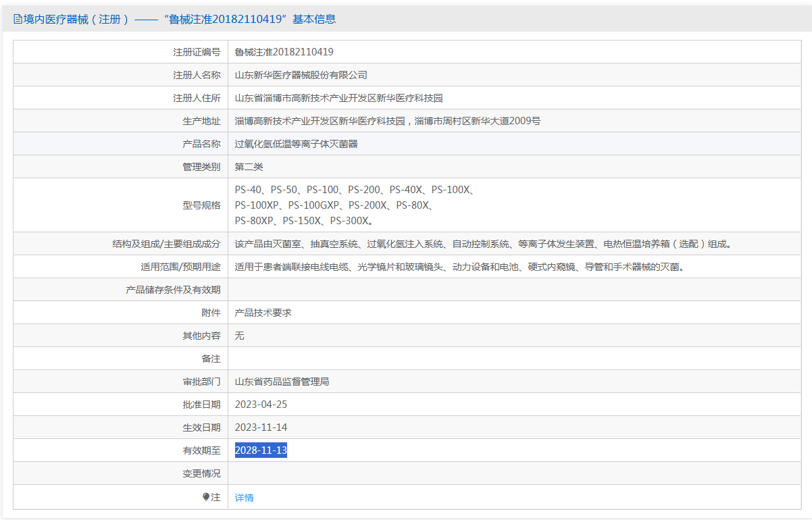
Task: Click the 结构及组成/主要组成成分 label
Action: click(x=166, y=244)
